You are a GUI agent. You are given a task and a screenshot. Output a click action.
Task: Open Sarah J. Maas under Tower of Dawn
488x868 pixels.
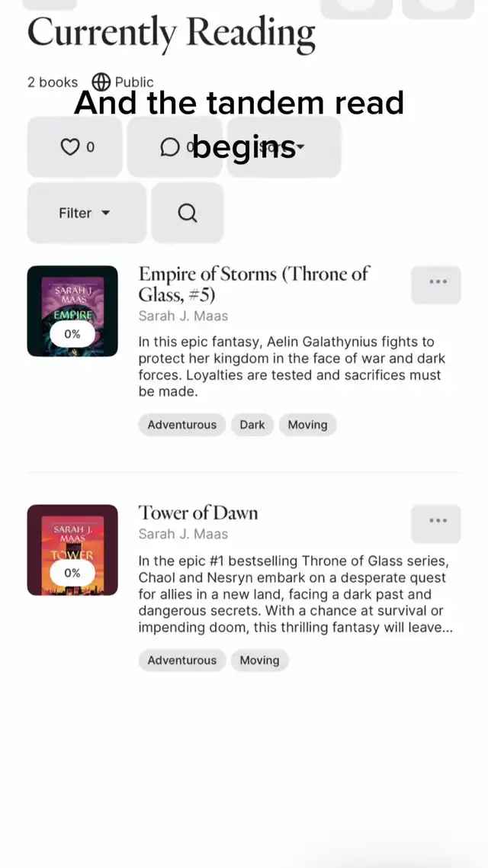183,534
